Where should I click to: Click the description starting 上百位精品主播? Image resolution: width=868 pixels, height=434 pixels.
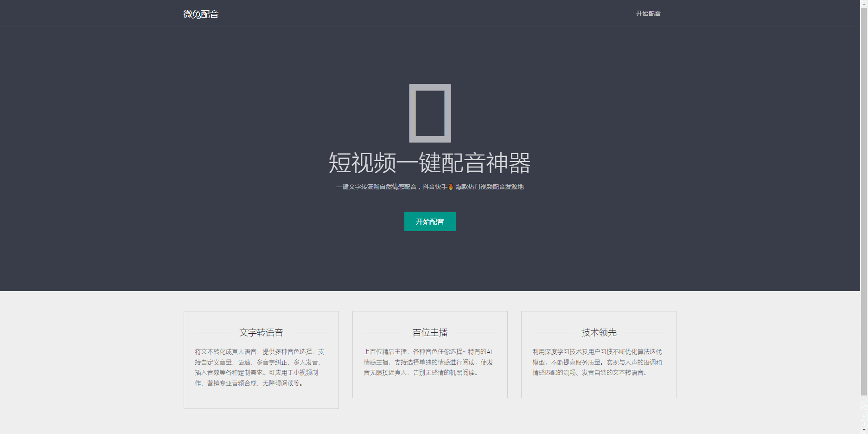click(x=429, y=362)
